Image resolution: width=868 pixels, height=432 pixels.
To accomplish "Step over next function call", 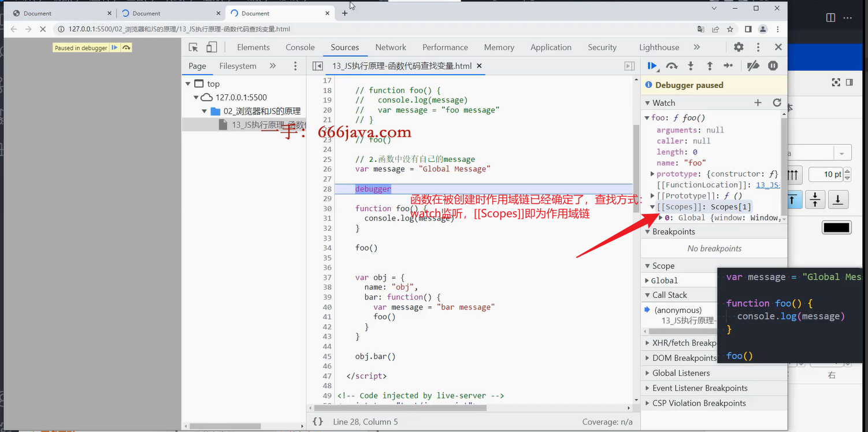I will coord(672,66).
